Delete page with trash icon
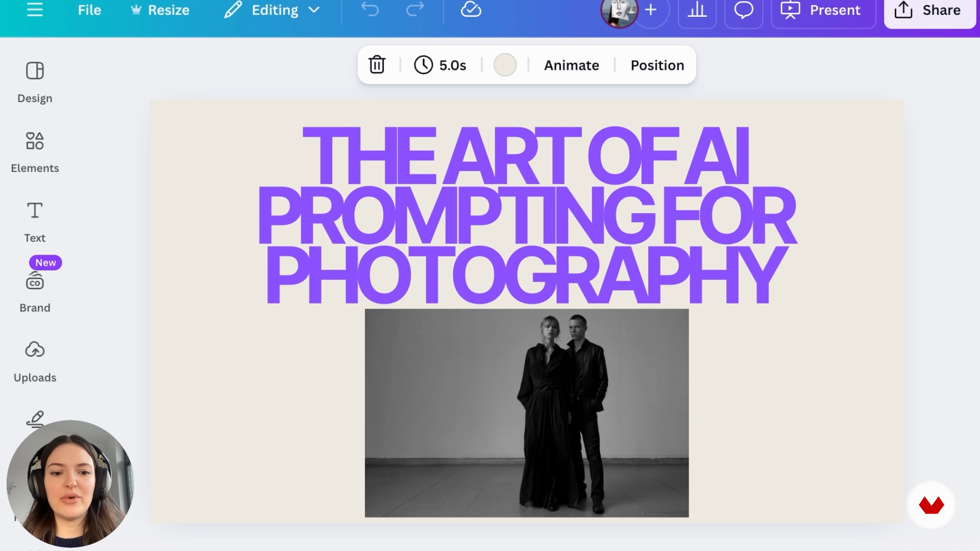 point(377,65)
